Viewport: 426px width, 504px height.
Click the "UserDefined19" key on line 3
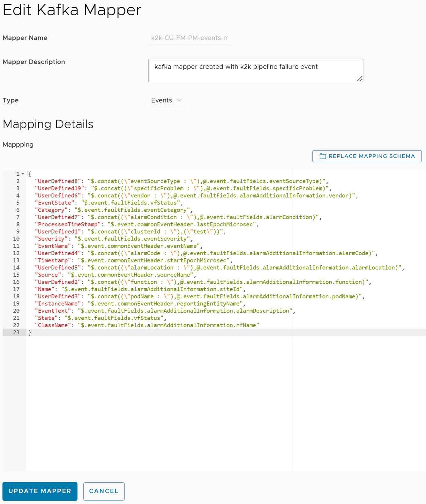click(x=60, y=189)
